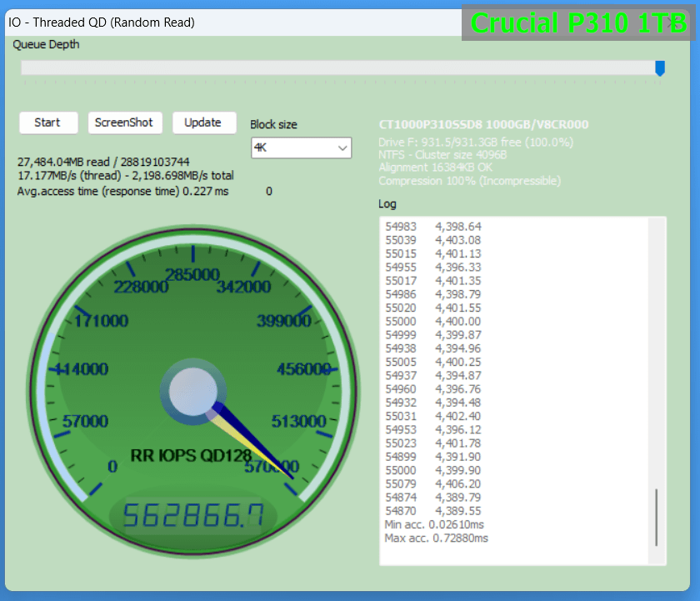Click the Avg. access time readout

pos(122,192)
